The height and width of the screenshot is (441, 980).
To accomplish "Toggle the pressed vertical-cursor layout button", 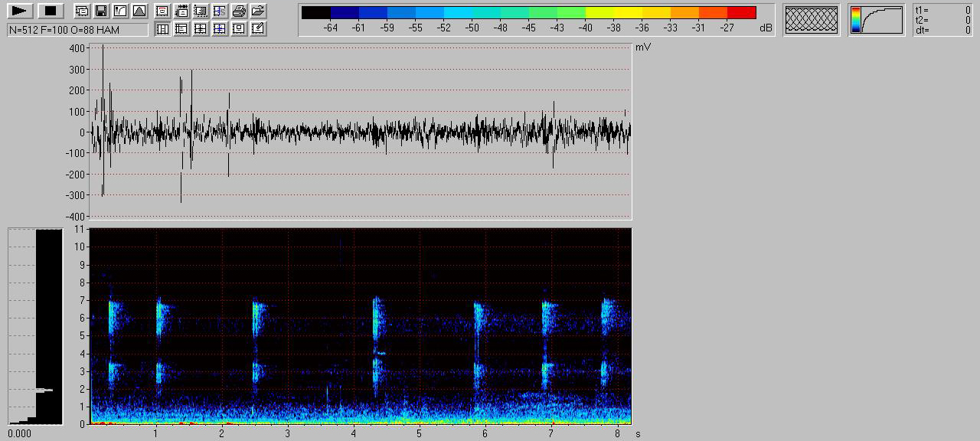I will pyautogui.click(x=162, y=29).
